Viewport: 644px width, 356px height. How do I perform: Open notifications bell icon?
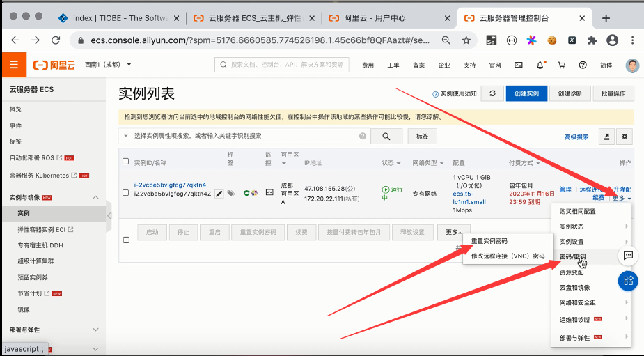pos(540,65)
